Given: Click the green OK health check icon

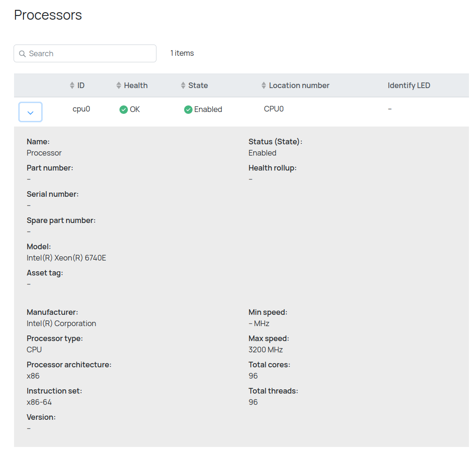Looking at the screenshot, I should (124, 110).
